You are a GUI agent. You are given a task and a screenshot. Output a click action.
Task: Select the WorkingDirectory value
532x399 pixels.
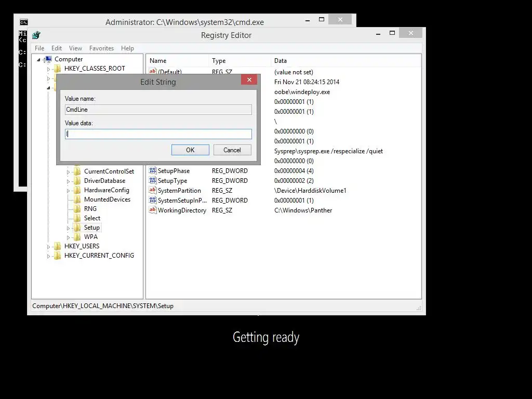coord(182,210)
